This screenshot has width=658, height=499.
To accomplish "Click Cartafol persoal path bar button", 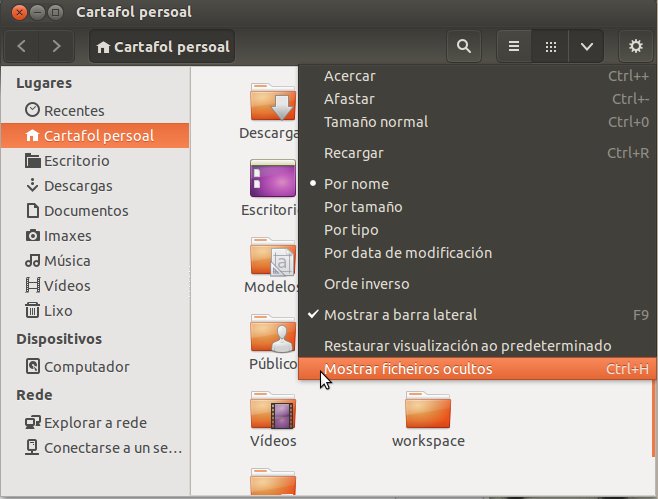I will 162,47.
